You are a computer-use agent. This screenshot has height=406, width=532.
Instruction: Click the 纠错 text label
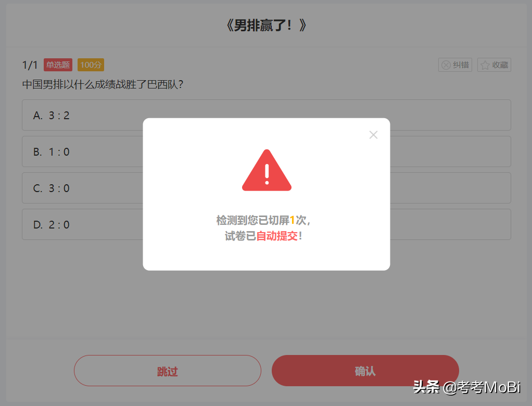[461, 65]
